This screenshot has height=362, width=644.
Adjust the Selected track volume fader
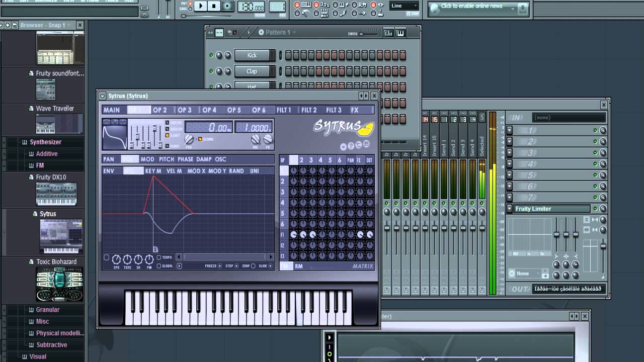[x=482, y=229]
